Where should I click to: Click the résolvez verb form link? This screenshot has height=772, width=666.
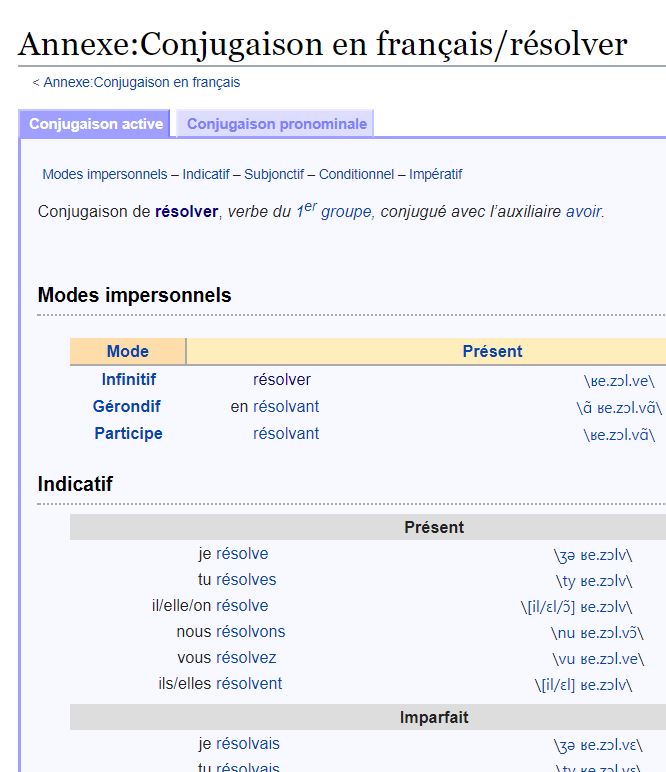[246, 658]
